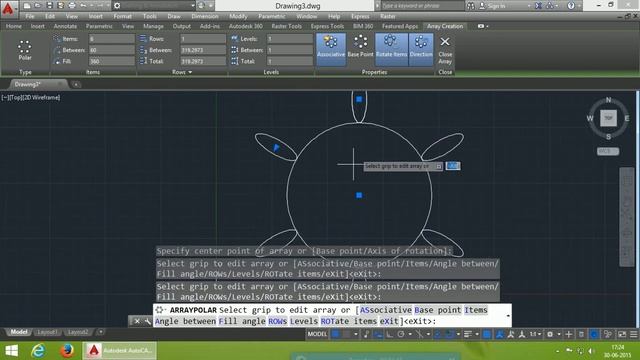The image size is (640, 360).
Task: Click the WCS coordinate system dropdown
Action: 608,151
